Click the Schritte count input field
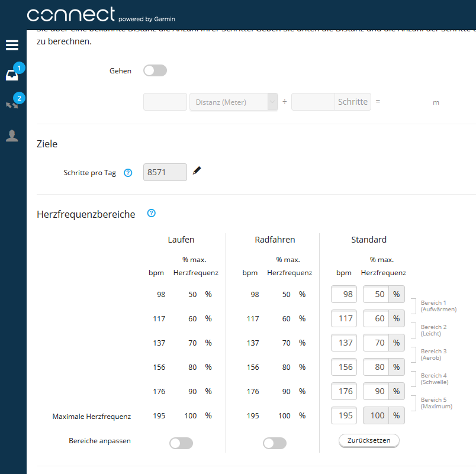Viewport: 476px width, 474px height. point(313,102)
